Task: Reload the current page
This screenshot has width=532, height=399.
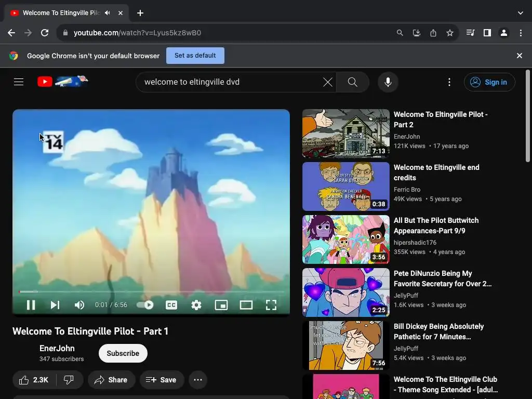Action: [x=45, y=33]
